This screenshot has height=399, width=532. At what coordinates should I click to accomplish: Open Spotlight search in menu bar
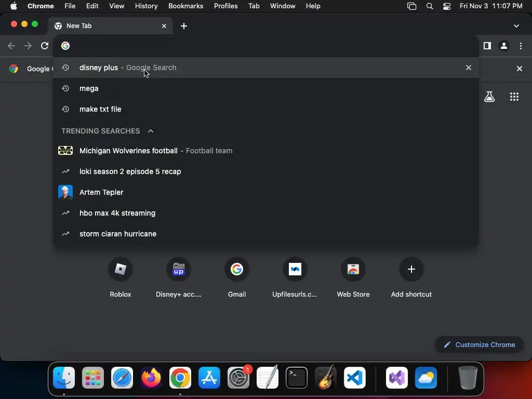pyautogui.click(x=430, y=6)
